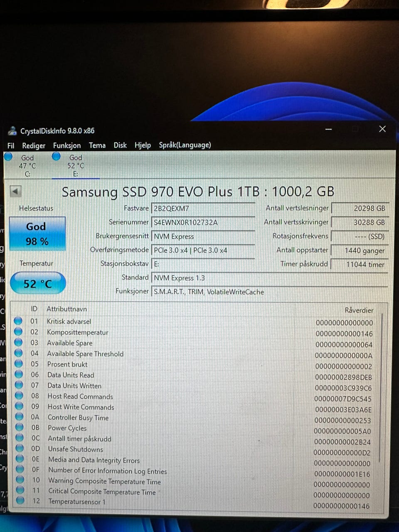Click the Attributtnavn column header
This screenshot has height=532, width=399.
click(x=67, y=309)
